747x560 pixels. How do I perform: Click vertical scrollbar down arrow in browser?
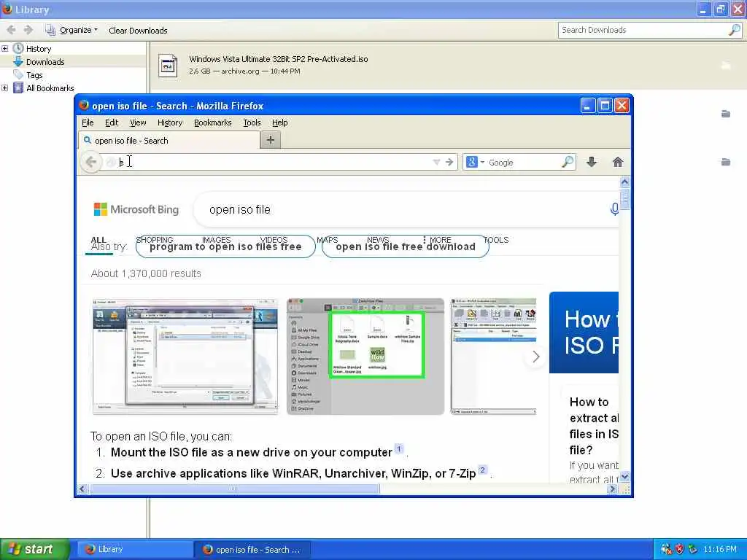[x=624, y=476]
